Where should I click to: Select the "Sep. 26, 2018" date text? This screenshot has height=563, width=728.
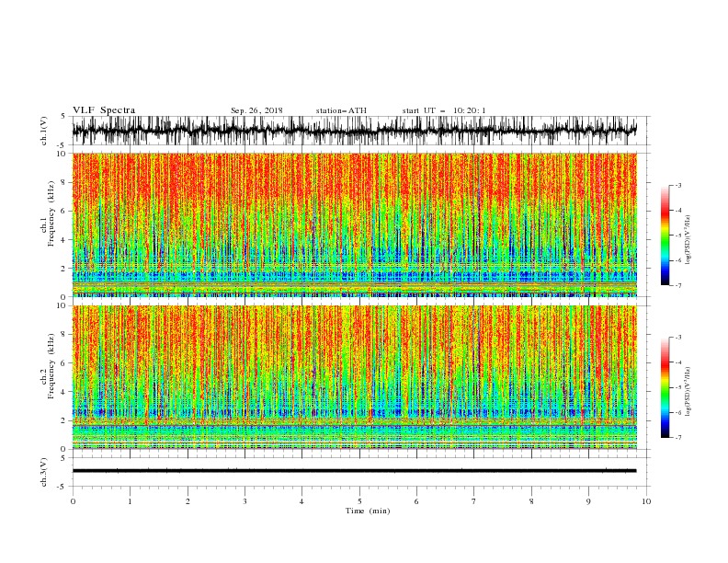256,110
